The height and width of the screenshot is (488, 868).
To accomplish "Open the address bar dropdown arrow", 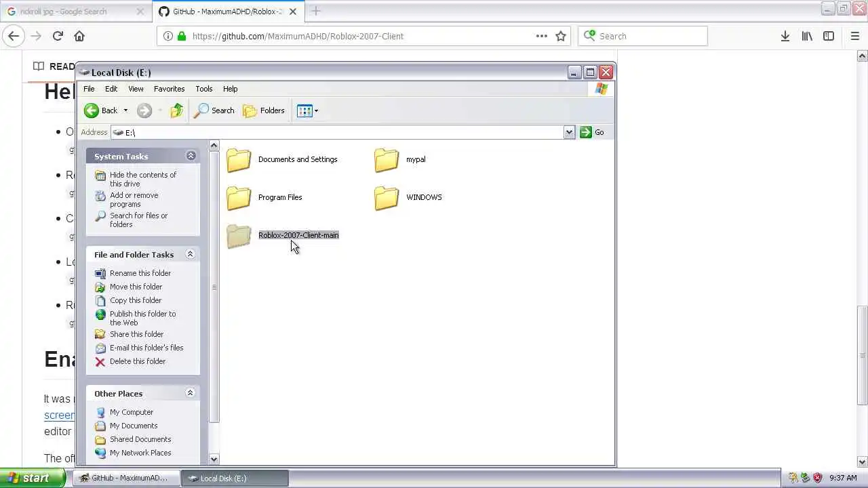I will coord(569,132).
